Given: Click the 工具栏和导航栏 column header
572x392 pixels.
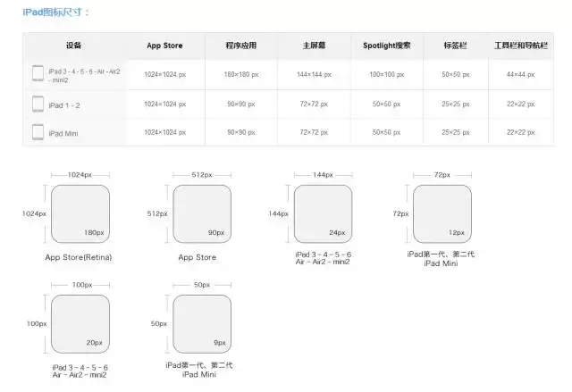Looking at the screenshot, I should pos(521,46).
